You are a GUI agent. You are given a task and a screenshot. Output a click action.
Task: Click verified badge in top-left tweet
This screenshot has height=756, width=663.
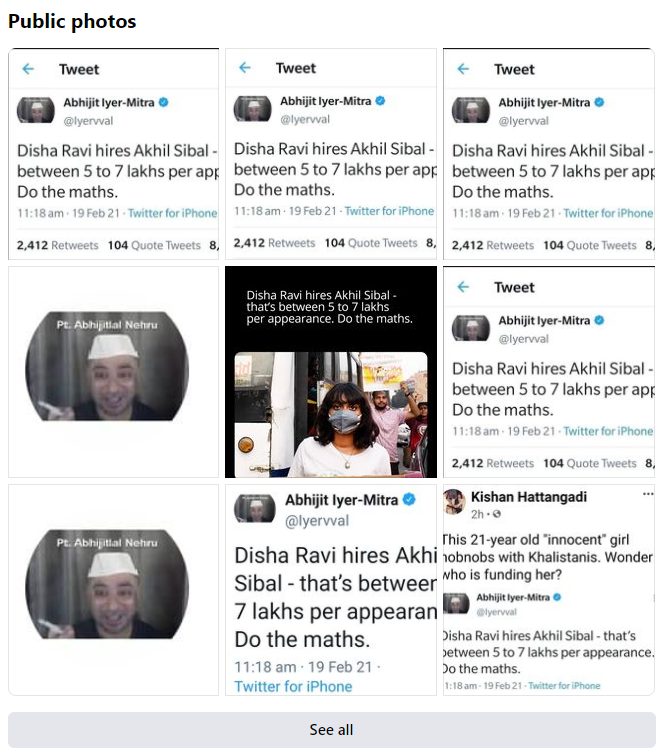163,102
